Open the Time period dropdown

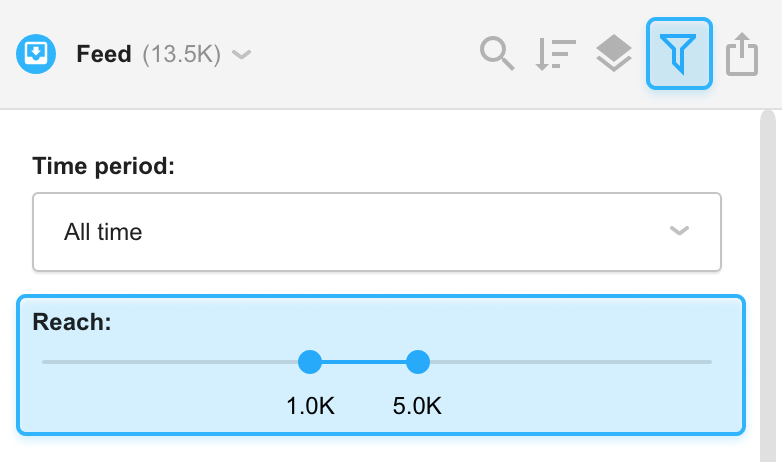[x=377, y=232]
